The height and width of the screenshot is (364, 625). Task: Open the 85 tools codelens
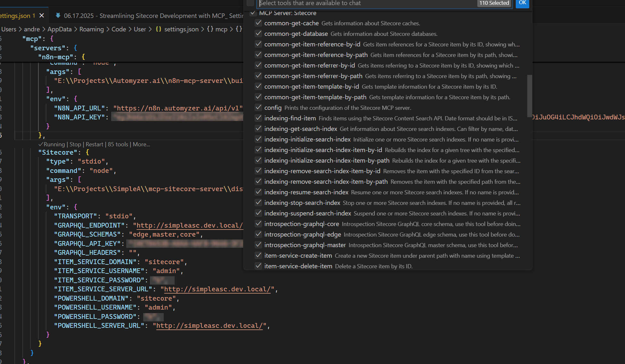118,144
